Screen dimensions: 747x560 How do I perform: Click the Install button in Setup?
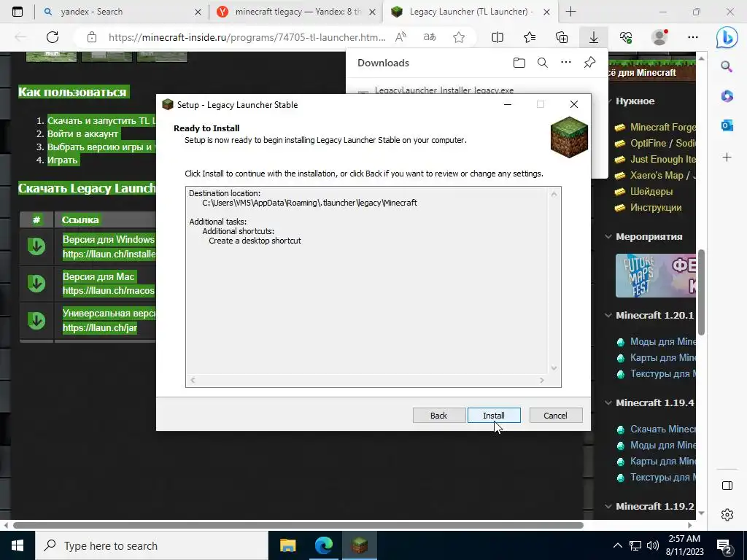(494, 415)
